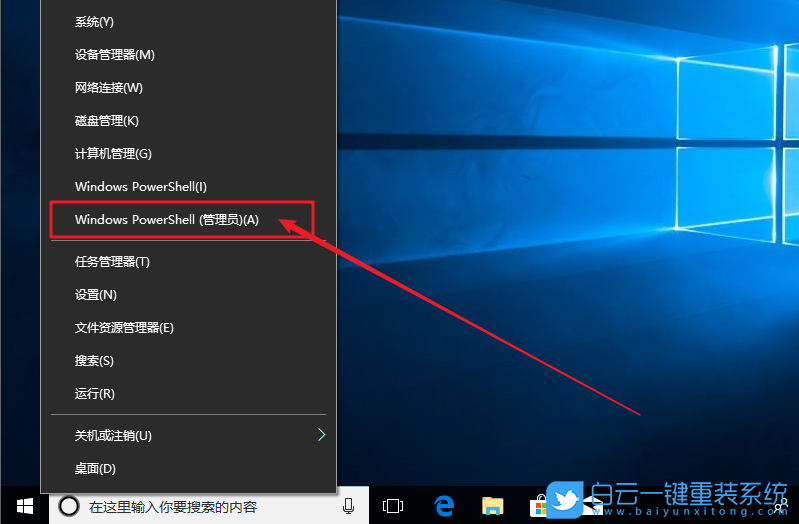Launch Microsoft Edge from the taskbar
The width and height of the screenshot is (799, 524).
[x=443, y=506]
